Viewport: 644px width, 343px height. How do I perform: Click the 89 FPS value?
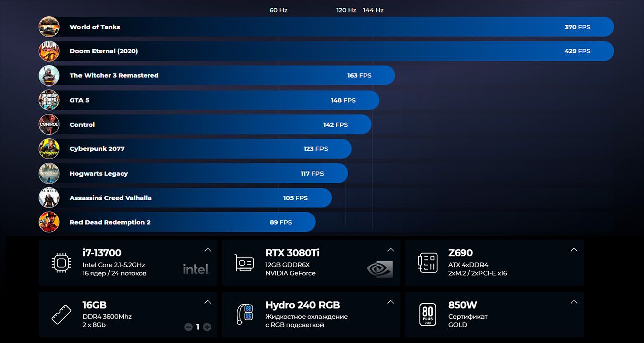(x=281, y=222)
